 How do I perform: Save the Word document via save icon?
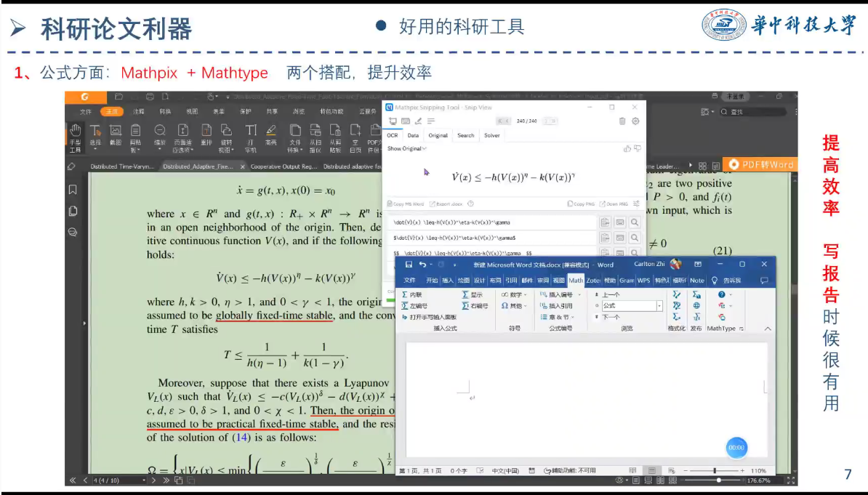click(409, 265)
